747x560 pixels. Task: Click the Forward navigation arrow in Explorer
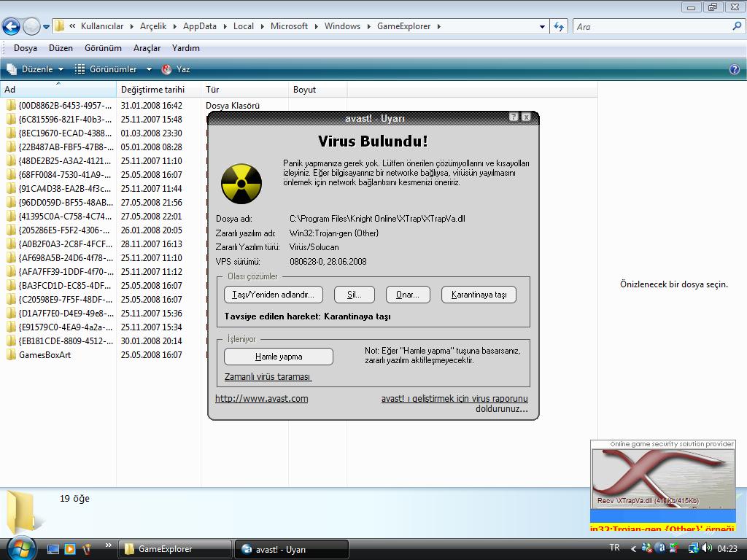[31, 27]
